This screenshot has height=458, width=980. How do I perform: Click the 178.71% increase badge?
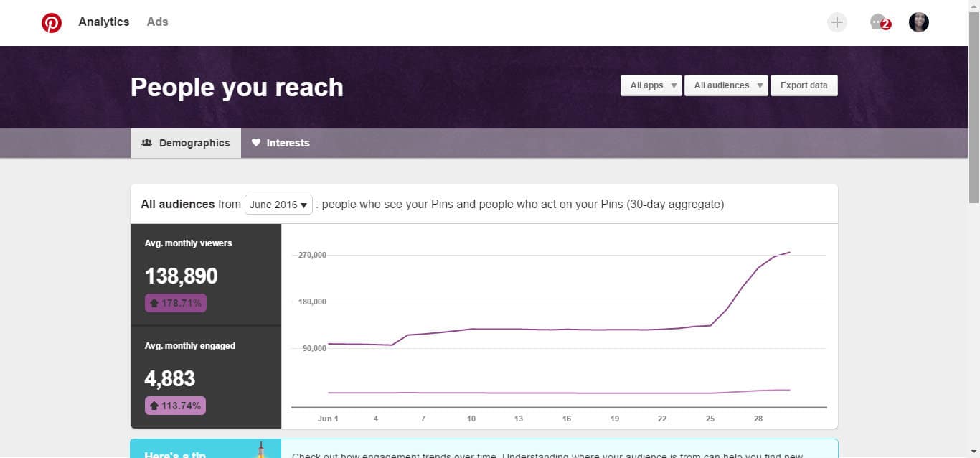tap(175, 303)
